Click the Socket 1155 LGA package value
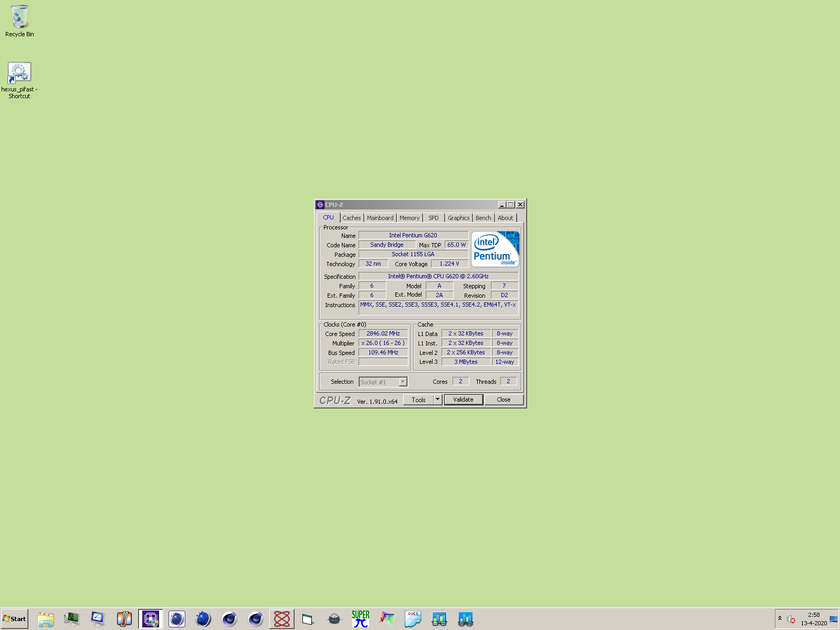Screen dimensions: 840x630 click(413, 254)
